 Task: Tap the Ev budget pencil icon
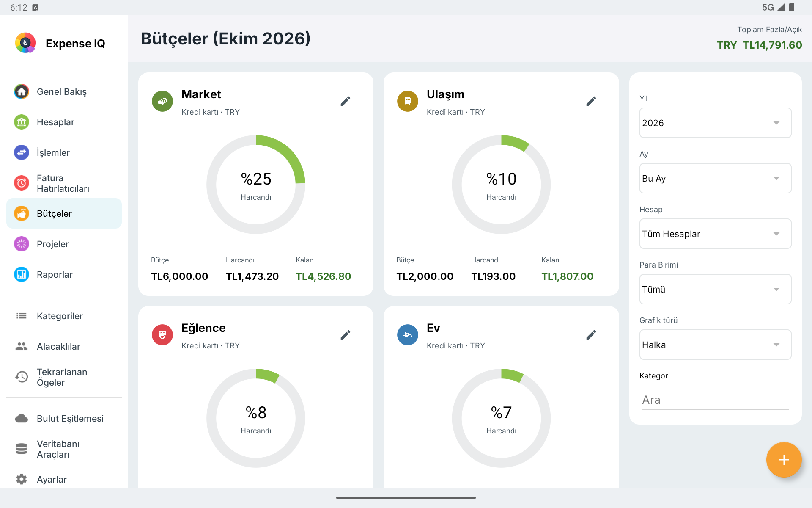pos(591,335)
